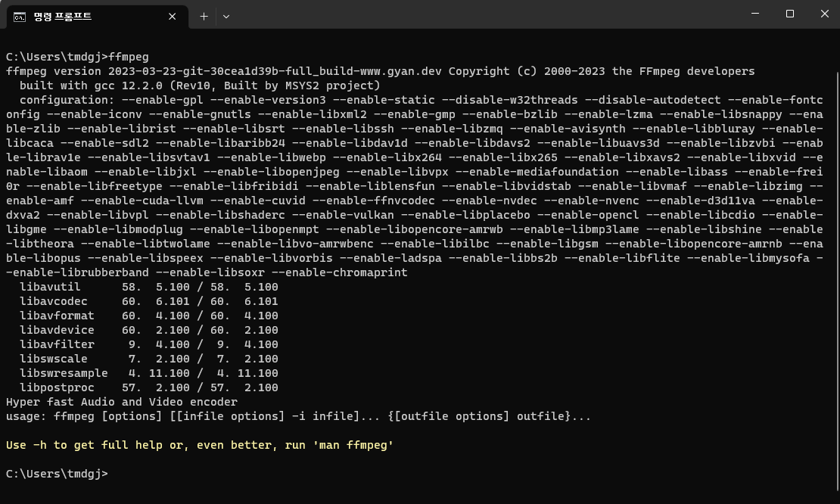
Task: Open a new terminal tab
Action: click(204, 17)
